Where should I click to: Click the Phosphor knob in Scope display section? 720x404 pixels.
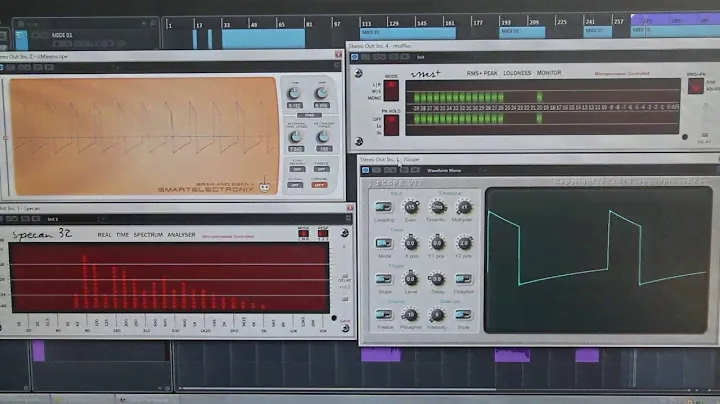coord(411,314)
